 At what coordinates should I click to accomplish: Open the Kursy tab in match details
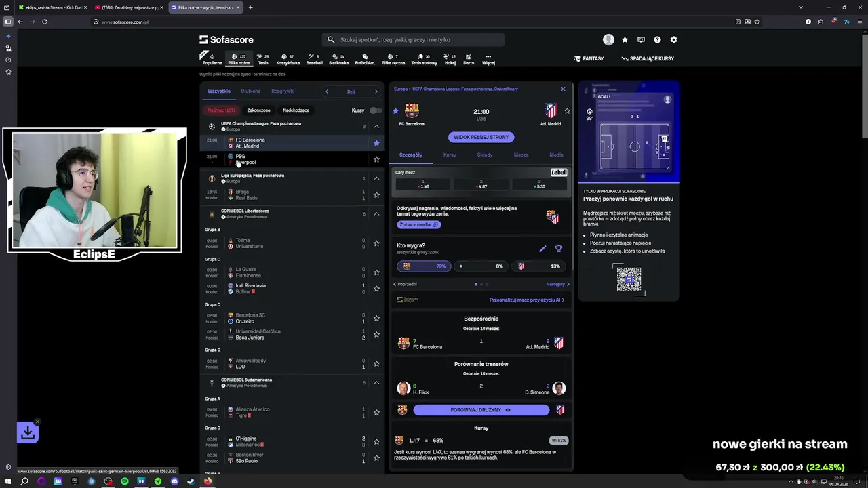[x=450, y=155]
